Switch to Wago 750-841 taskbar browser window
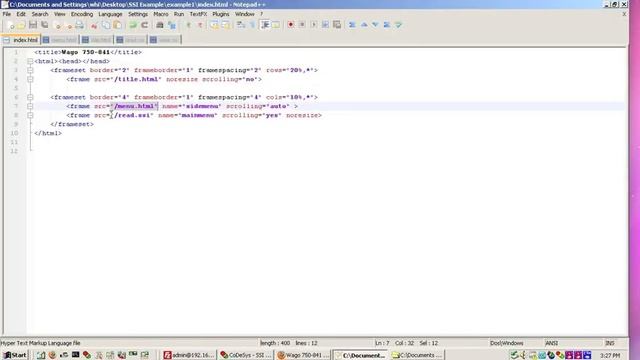640x360 pixels. tap(302, 355)
